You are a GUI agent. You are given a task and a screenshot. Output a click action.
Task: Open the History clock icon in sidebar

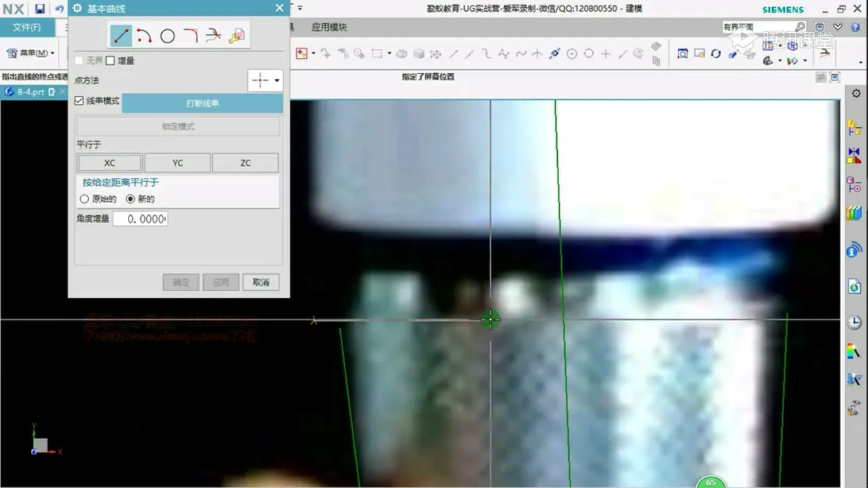pyautogui.click(x=854, y=323)
